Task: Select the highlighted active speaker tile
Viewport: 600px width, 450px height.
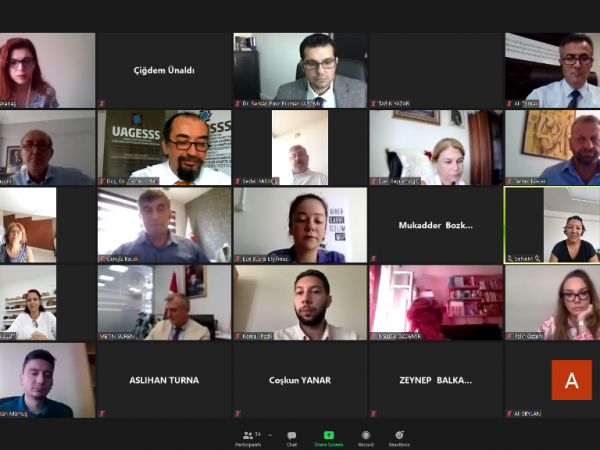Action: tap(552, 225)
